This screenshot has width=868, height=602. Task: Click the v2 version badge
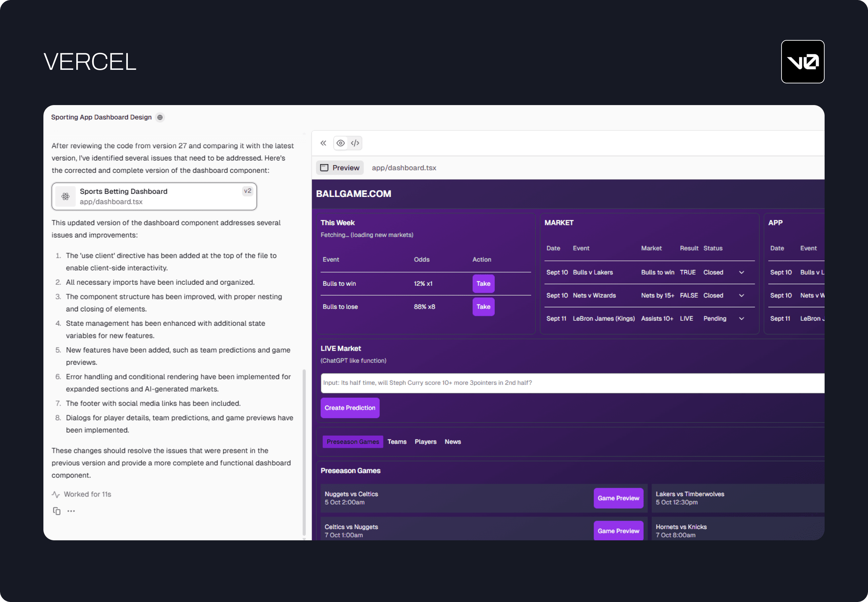click(x=248, y=191)
